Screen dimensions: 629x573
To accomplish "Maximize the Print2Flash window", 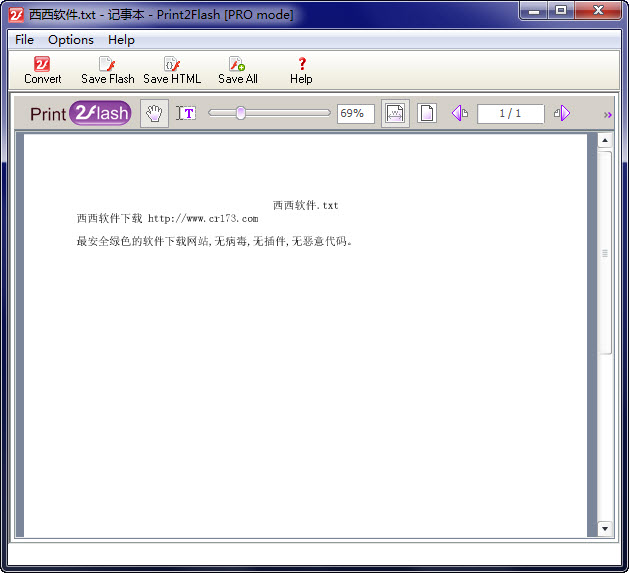I will 561,11.
